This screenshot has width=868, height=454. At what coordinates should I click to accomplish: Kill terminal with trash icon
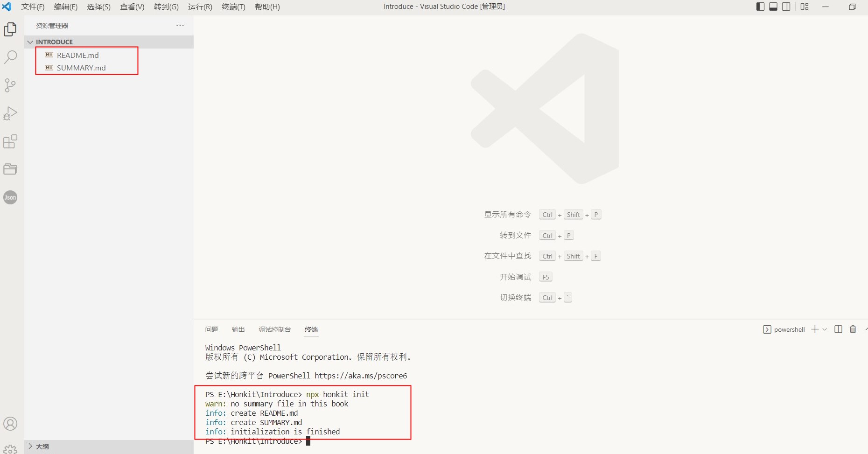[x=853, y=329]
